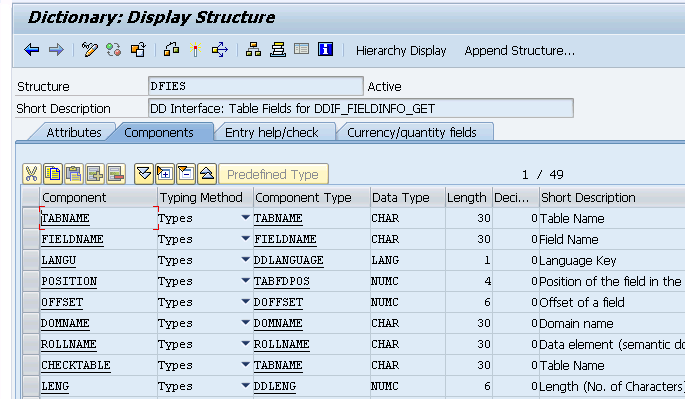The width and height of the screenshot is (685, 399).
Task: Click the blue Documentation info icon
Action: [325, 49]
